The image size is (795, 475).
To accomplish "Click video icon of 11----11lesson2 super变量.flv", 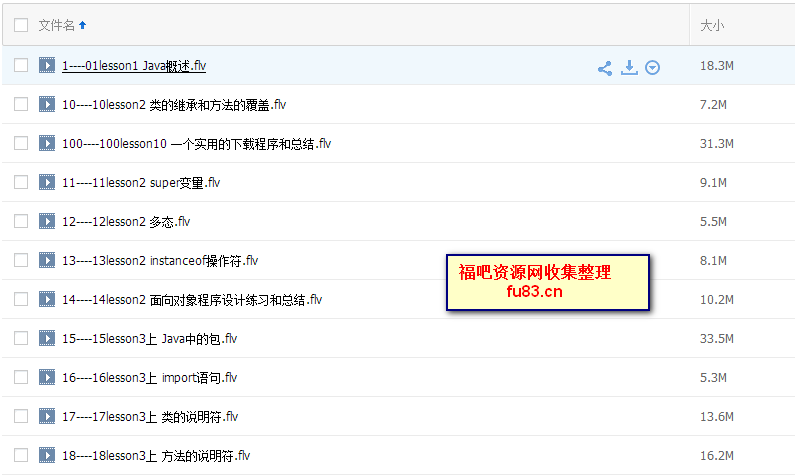I will [x=47, y=182].
